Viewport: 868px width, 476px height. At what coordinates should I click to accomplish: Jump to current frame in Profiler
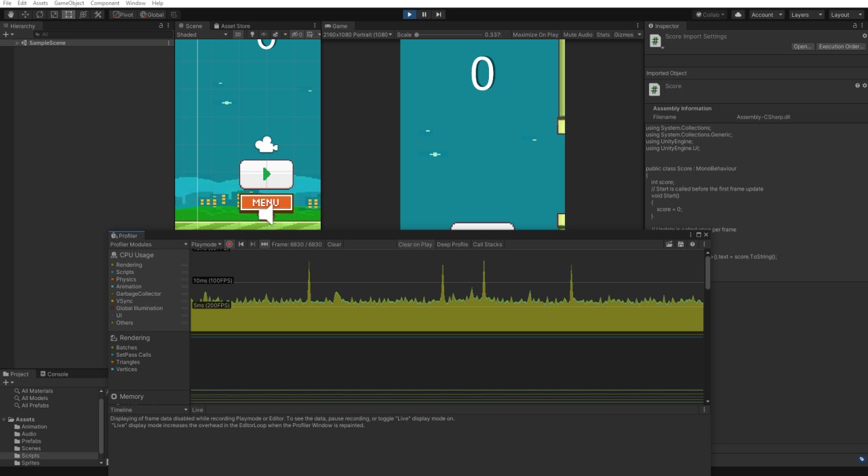coord(264,244)
